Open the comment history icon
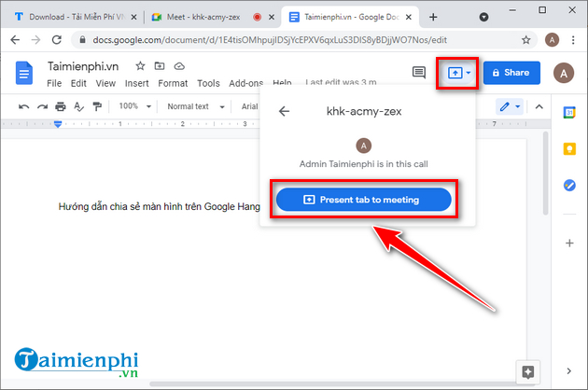Viewport: 588px width, 390px height. tap(418, 73)
